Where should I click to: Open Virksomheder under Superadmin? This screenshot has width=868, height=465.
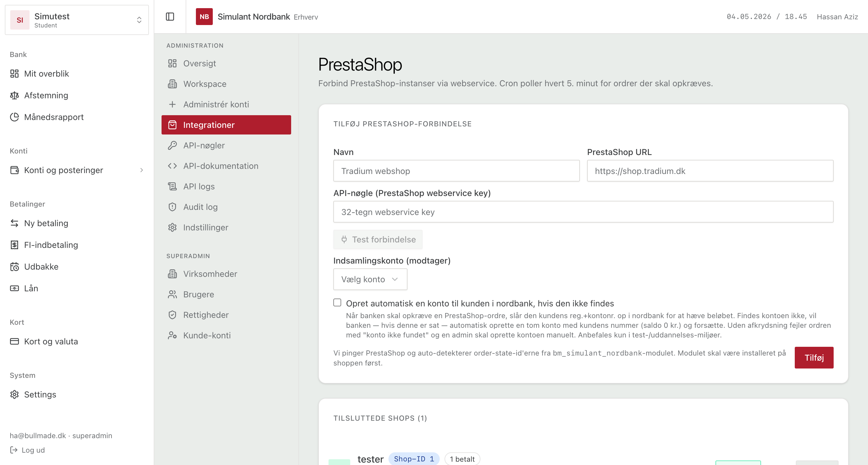[226, 274]
